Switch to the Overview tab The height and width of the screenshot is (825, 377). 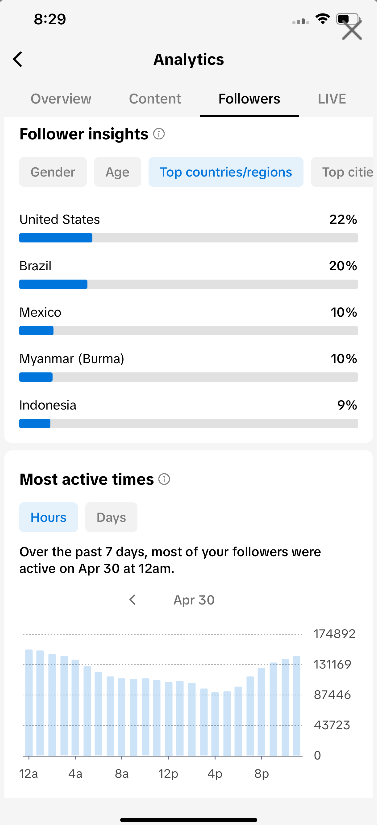click(61, 99)
